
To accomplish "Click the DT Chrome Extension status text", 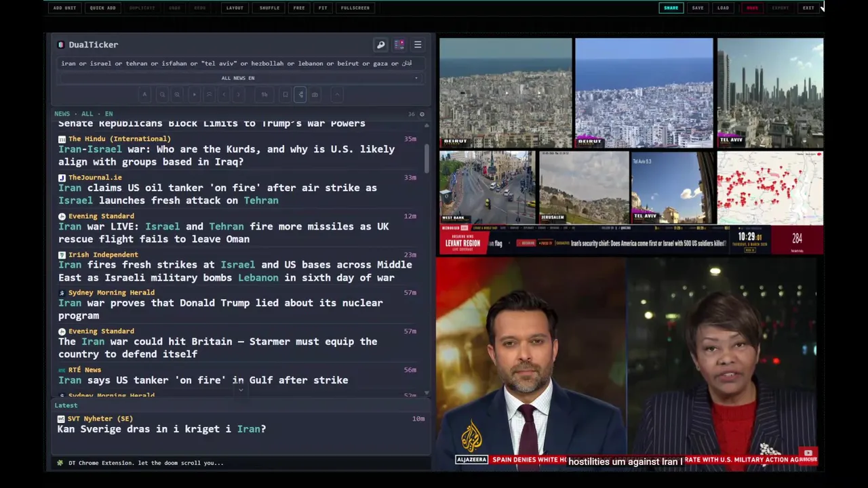I will click(146, 464).
